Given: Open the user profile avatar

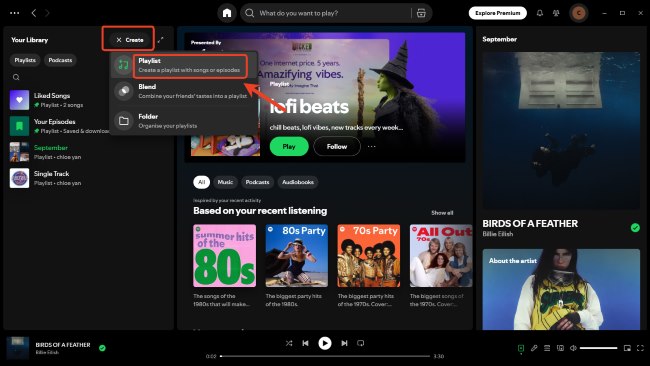Looking at the screenshot, I should (x=579, y=13).
